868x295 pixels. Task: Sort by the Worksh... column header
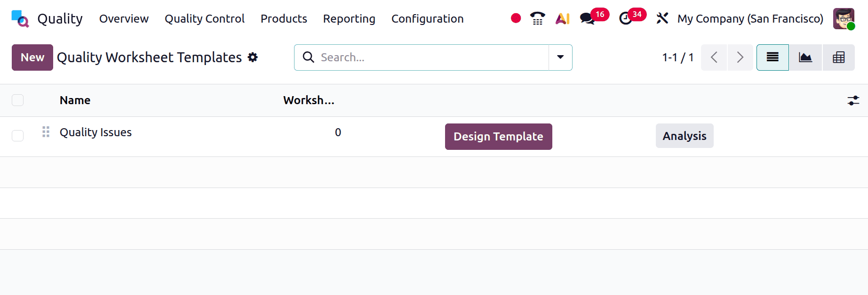click(309, 100)
